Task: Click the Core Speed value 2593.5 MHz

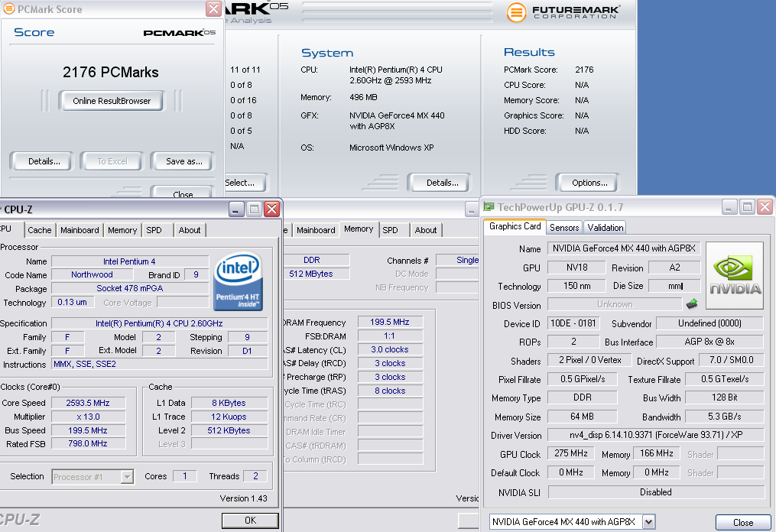Action: pos(88,403)
